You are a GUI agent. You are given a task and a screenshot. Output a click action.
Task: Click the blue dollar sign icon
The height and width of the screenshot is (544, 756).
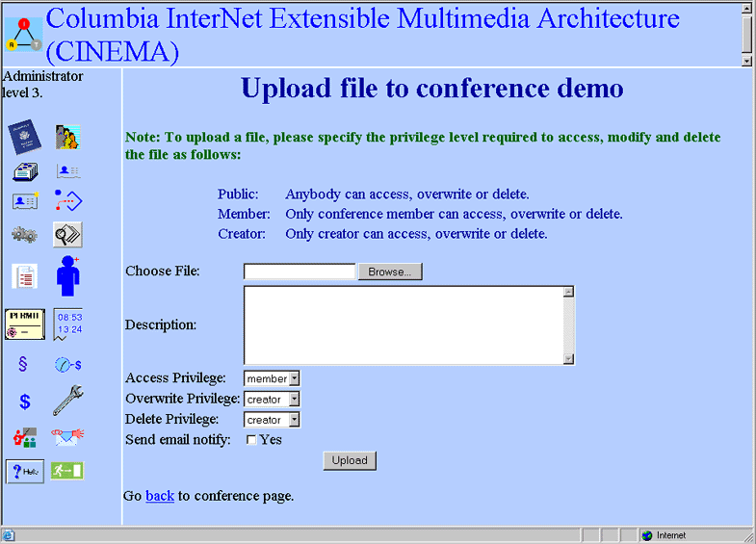tap(25, 402)
